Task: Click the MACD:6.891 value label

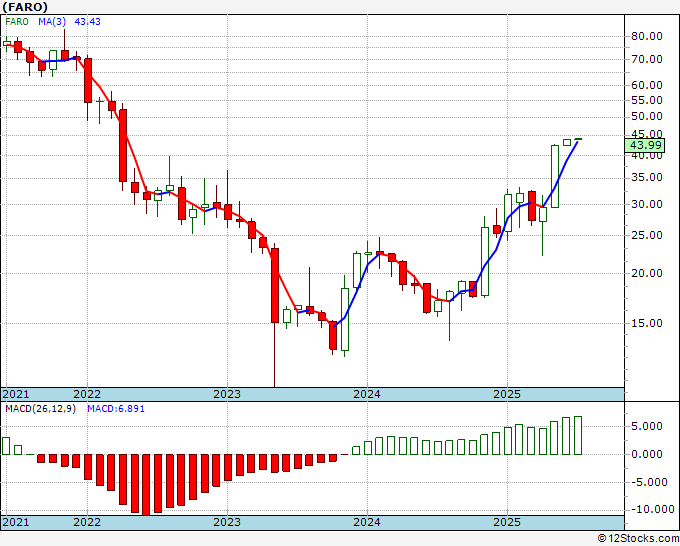Action: tap(116, 409)
